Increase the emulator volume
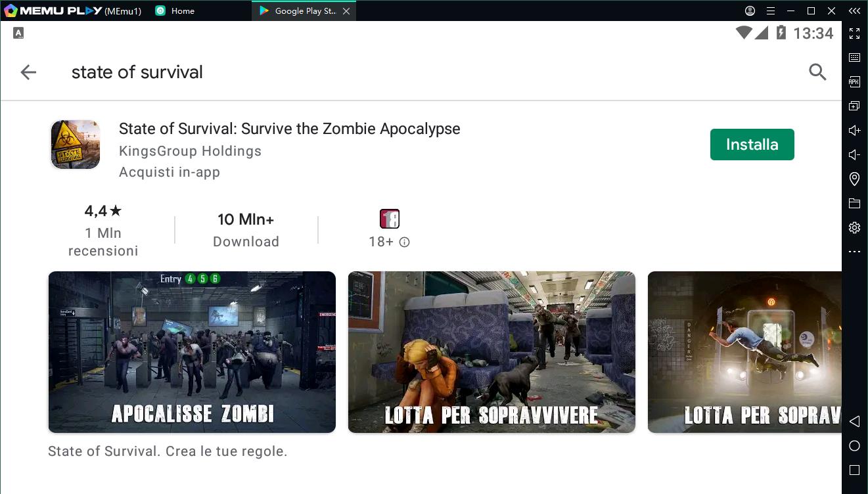 coord(854,130)
